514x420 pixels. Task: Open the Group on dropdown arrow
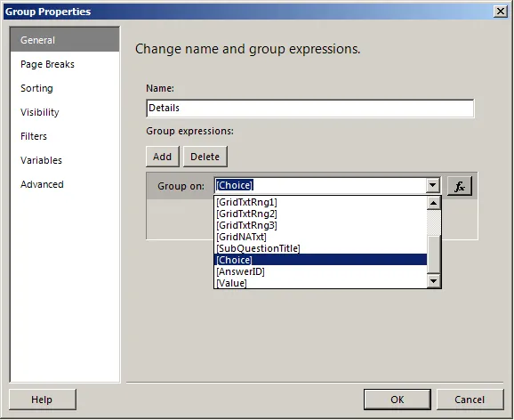(433, 185)
